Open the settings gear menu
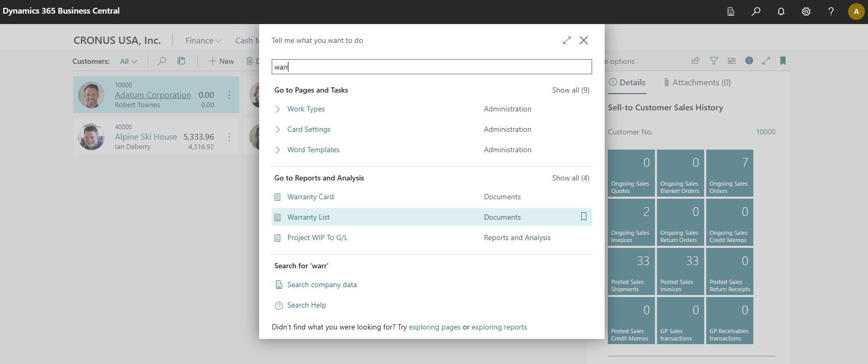 coord(806,12)
